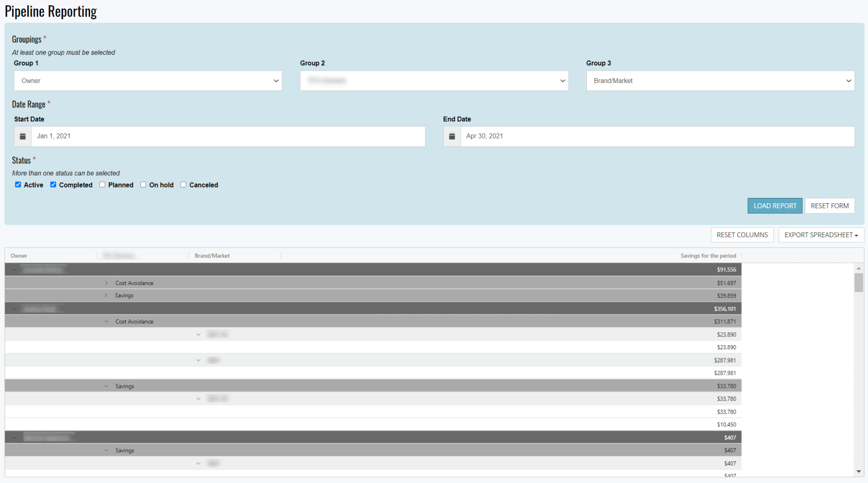
Task: Click the Owner column header
Action: tap(19, 256)
